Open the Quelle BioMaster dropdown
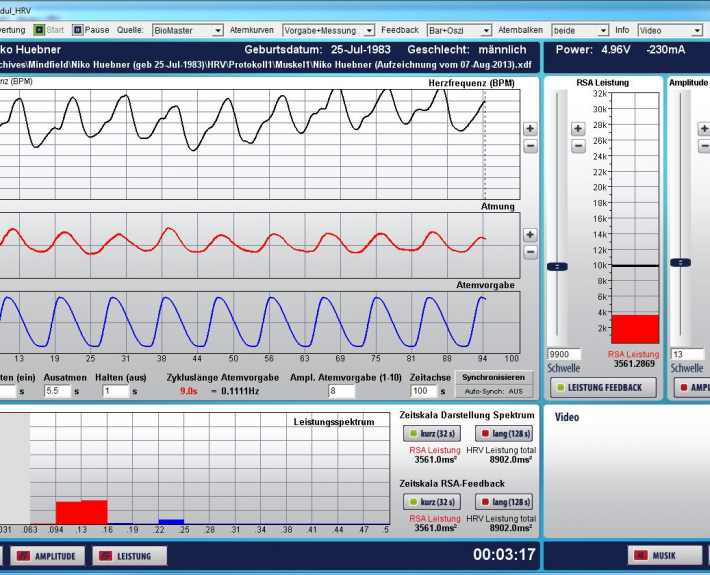 click(187, 30)
